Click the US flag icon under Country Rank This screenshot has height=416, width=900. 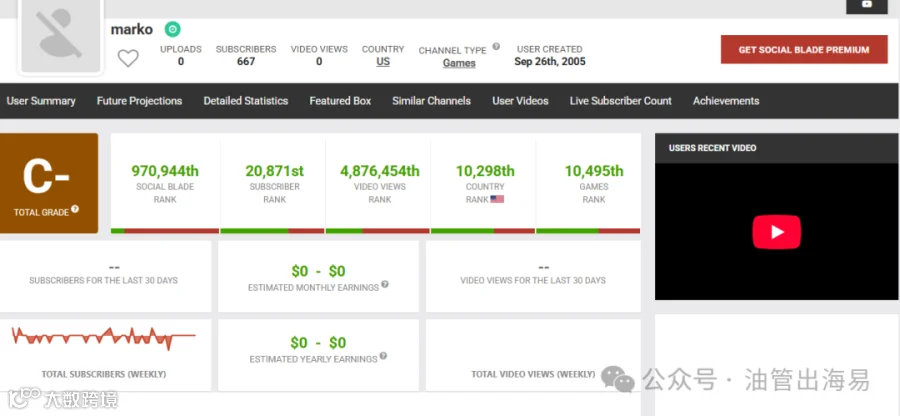click(x=497, y=199)
